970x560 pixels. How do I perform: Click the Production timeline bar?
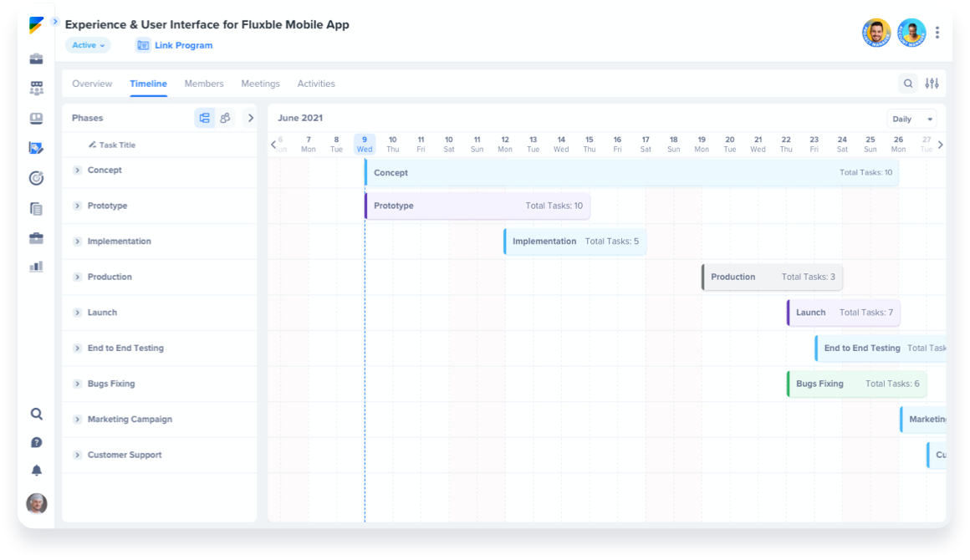tap(772, 277)
